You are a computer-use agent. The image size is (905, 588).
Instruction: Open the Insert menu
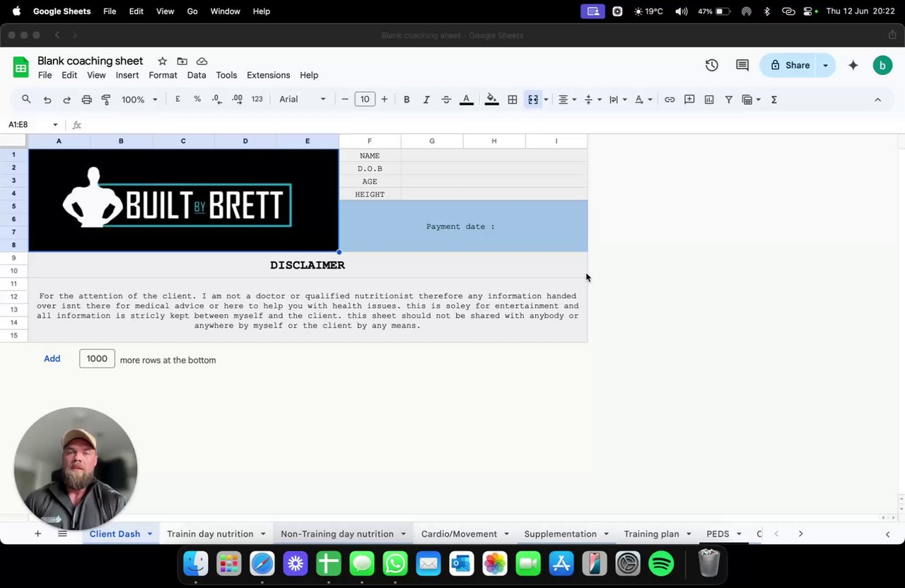127,75
